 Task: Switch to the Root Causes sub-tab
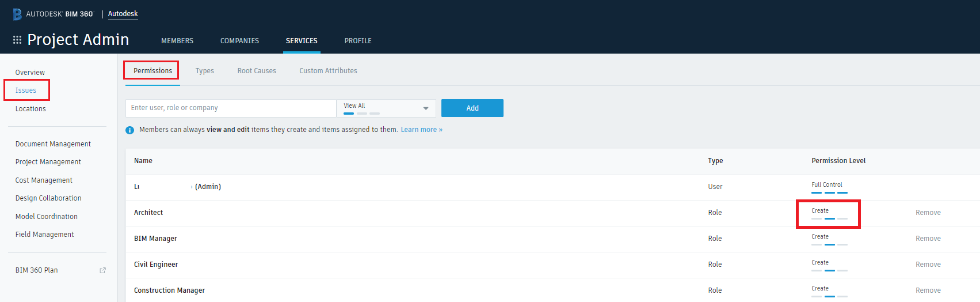257,71
